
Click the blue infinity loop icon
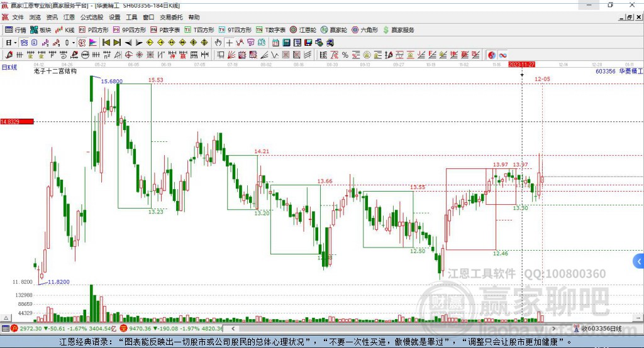(502, 55)
